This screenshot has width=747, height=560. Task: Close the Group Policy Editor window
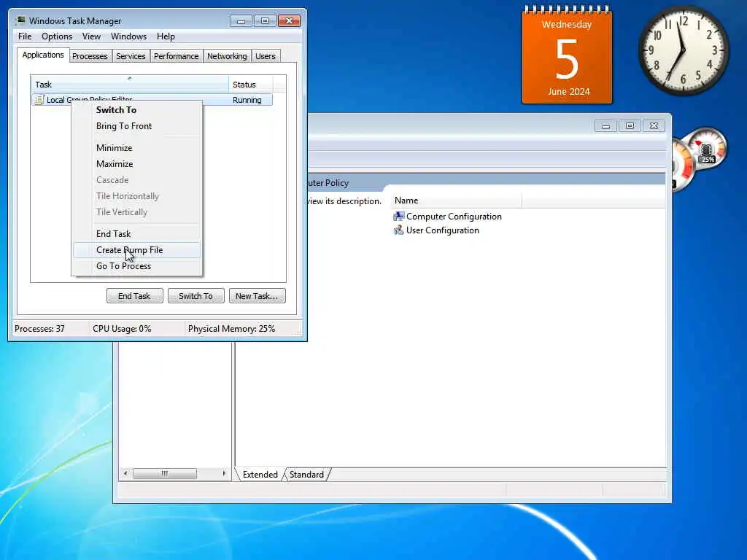(654, 125)
